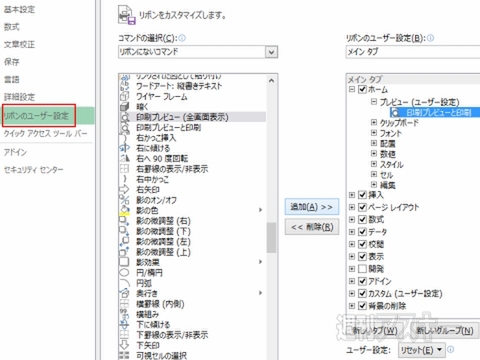480x360 pixels.
Task: Expand the スタイル group
Action: pos(374,164)
